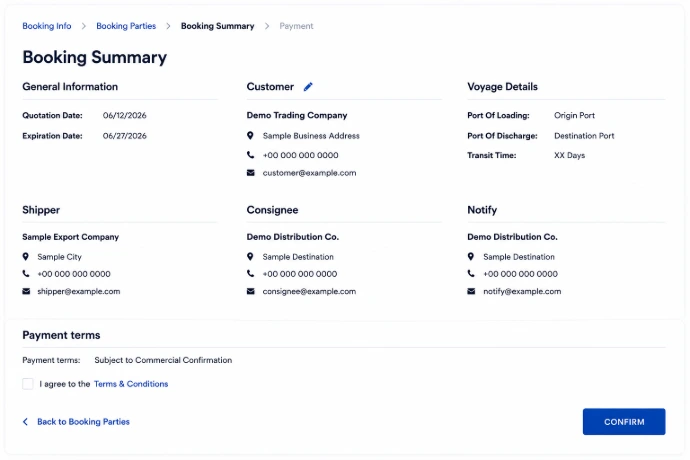Select quotation date 06/12/2026
The height and width of the screenshot is (460, 690).
[125, 115]
